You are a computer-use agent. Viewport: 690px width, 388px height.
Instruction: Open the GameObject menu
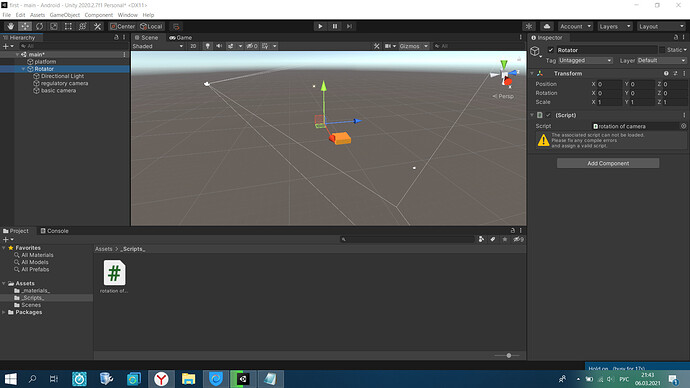coord(65,15)
